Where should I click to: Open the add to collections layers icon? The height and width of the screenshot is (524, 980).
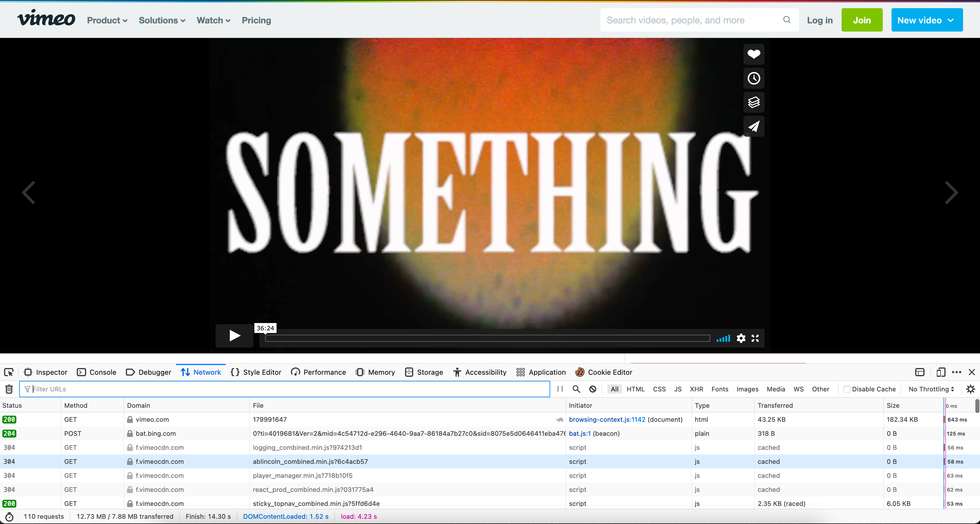click(x=754, y=102)
